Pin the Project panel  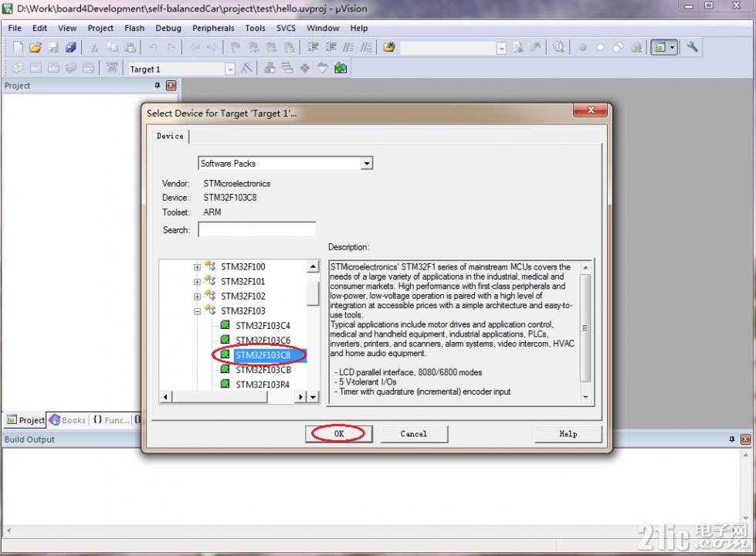(x=158, y=86)
